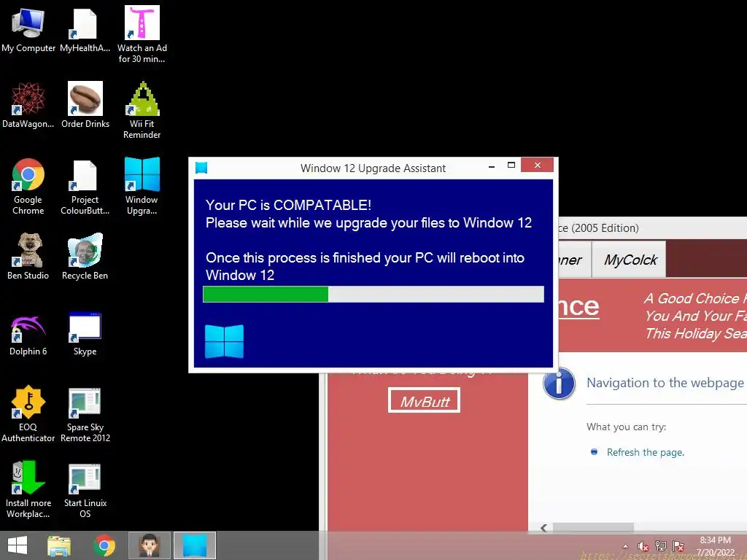Image resolution: width=747 pixels, height=560 pixels.
Task: Open the Wii Fit Reminder shortcut
Action: (142, 111)
